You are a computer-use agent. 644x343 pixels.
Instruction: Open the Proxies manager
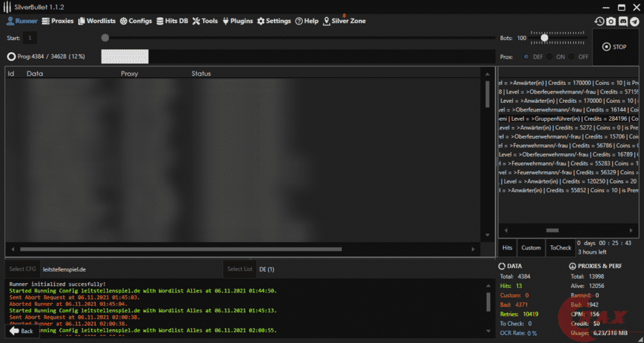pyautogui.click(x=57, y=21)
